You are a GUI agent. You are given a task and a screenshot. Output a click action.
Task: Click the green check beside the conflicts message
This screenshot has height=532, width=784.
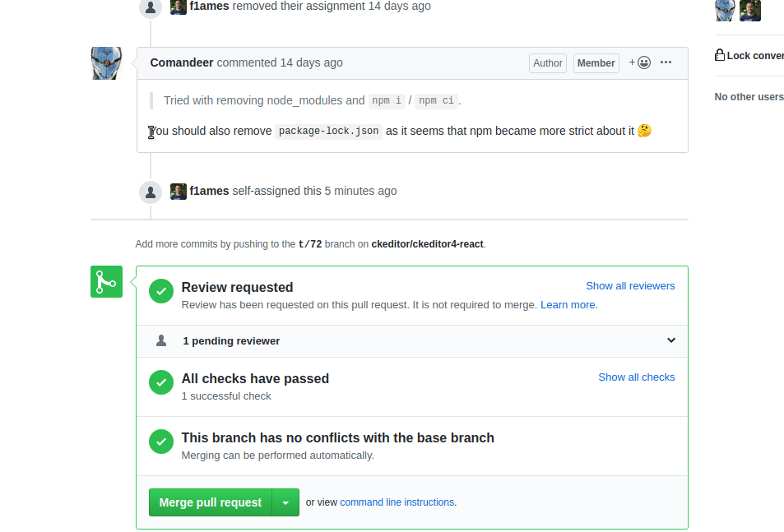[x=161, y=442]
